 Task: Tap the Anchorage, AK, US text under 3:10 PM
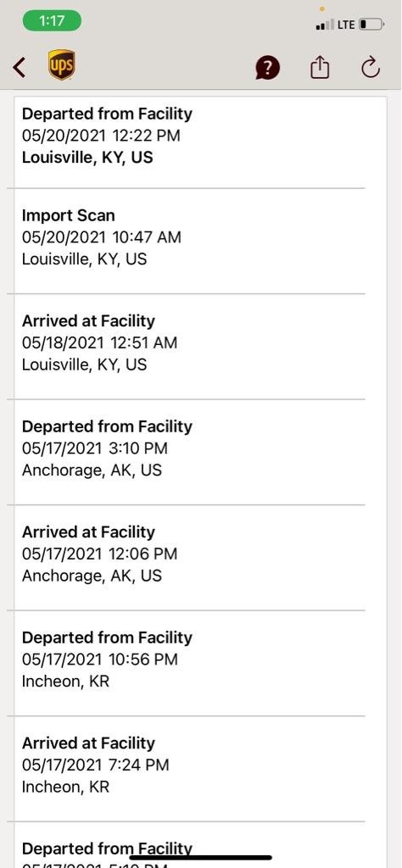92,470
